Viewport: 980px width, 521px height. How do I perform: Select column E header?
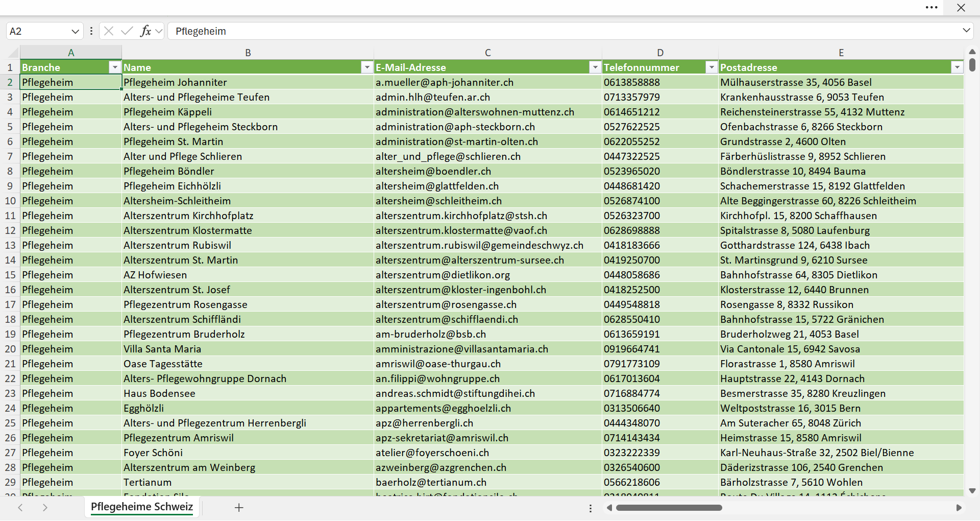click(841, 53)
